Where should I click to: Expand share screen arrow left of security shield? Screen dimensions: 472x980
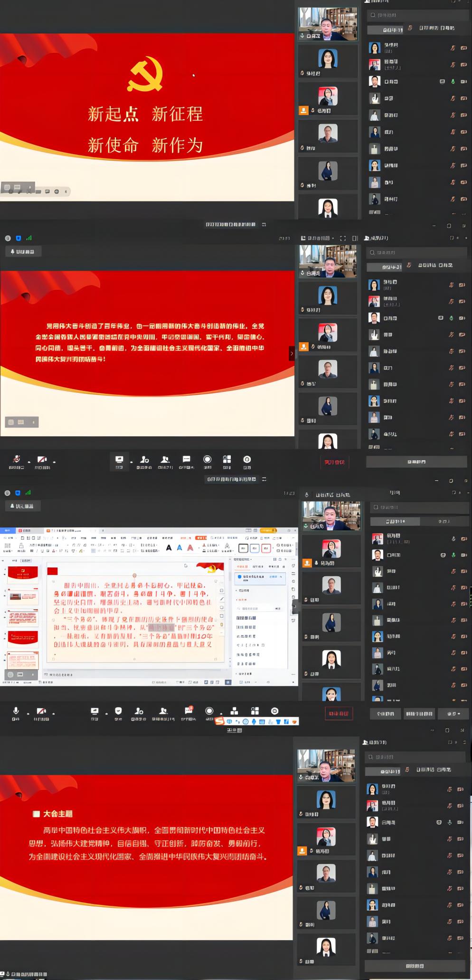(106, 714)
